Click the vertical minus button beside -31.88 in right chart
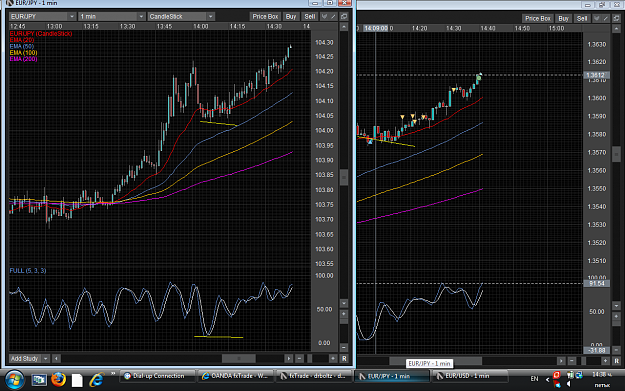The image size is (625, 391). [x=616, y=350]
